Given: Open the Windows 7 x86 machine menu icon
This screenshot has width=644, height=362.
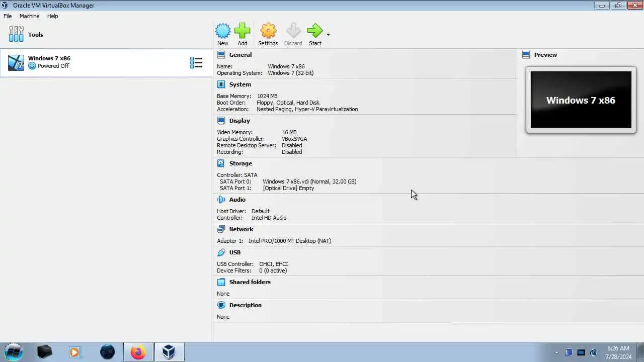Looking at the screenshot, I should (x=196, y=63).
